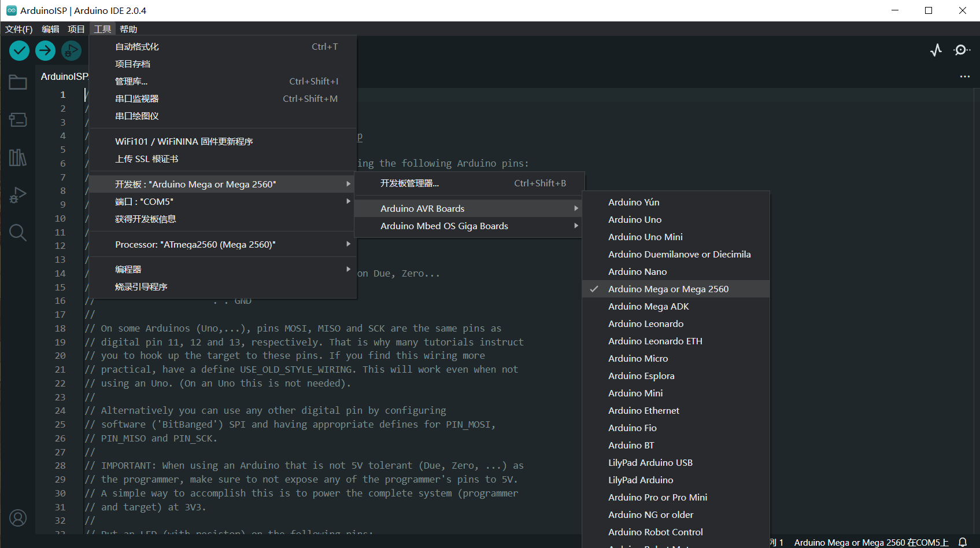Open 串口监视器 from the menu
This screenshot has width=980, height=548.
pos(223,98)
